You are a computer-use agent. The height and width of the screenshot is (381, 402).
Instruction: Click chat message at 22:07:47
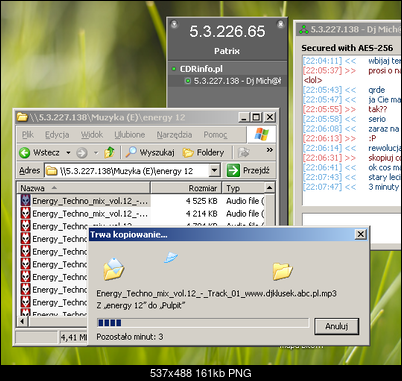pos(351,187)
